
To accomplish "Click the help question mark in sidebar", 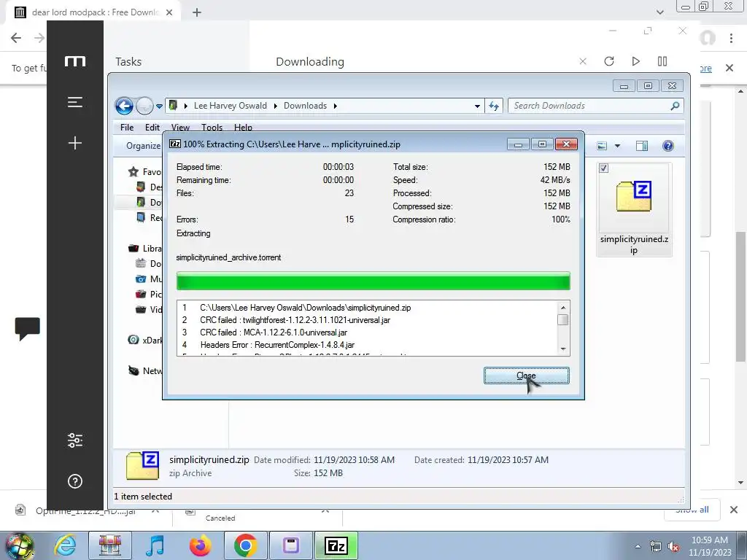I will pyautogui.click(x=75, y=481).
